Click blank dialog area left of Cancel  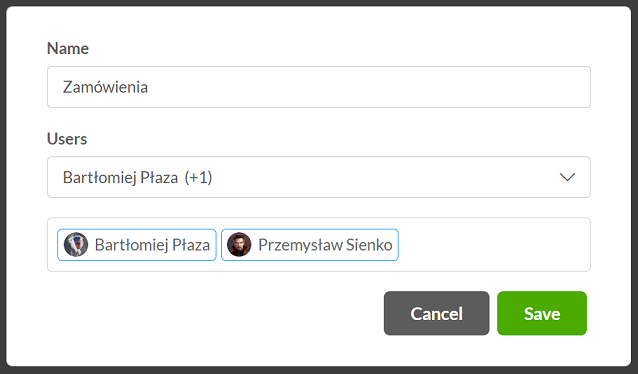point(212,313)
